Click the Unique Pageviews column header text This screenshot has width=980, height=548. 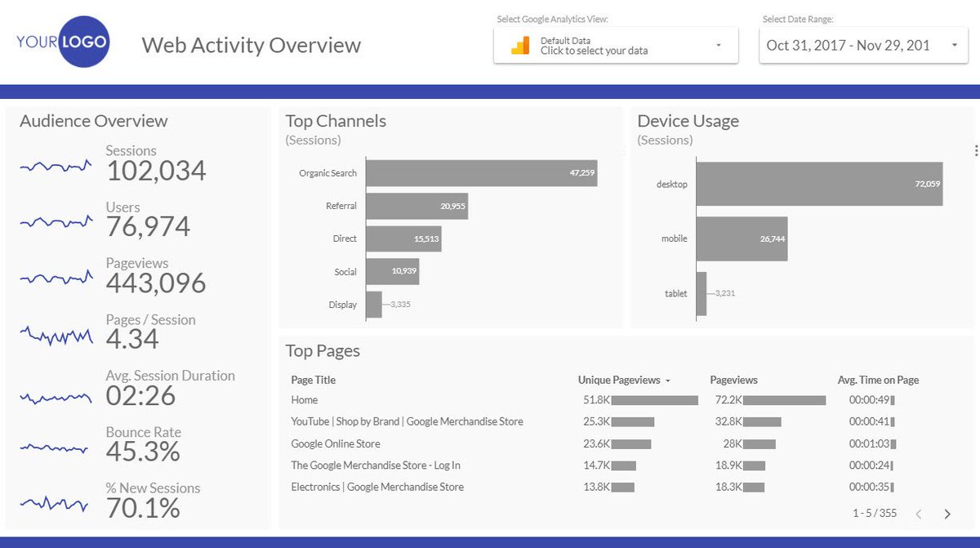pos(619,380)
